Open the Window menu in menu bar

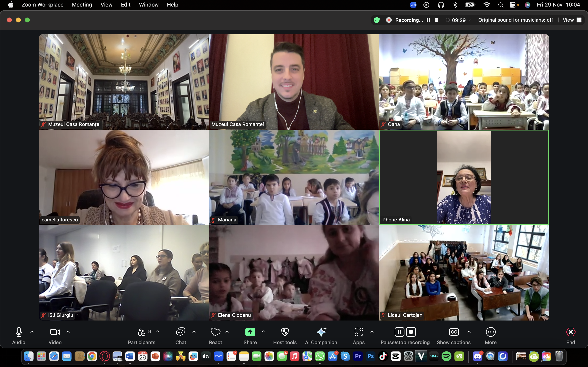[148, 5]
